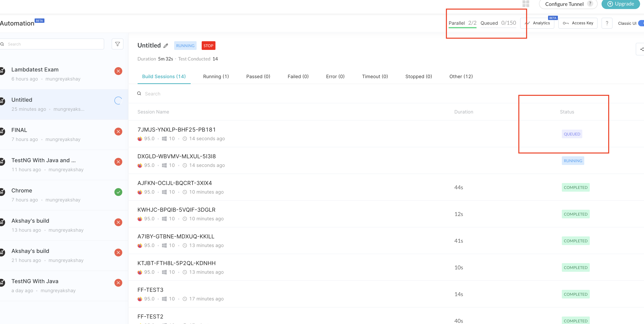
Task: Open the question mark help button
Action: [x=607, y=23]
